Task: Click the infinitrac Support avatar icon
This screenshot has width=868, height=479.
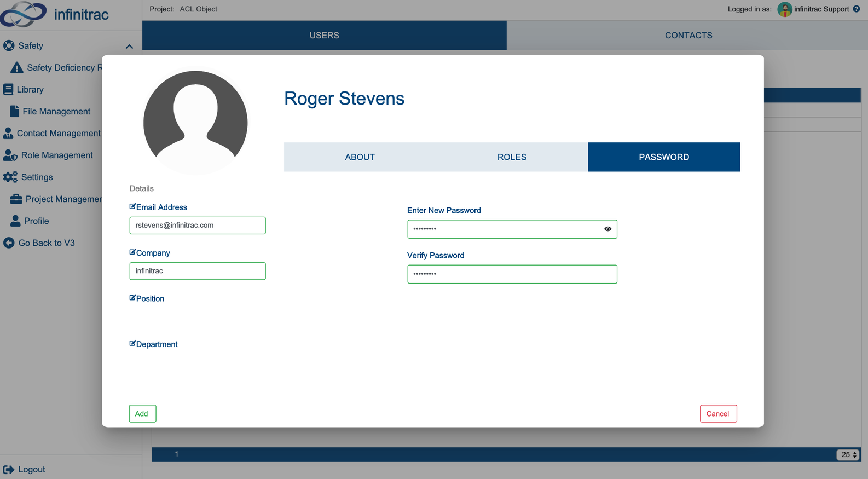Action: pos(785,9)
